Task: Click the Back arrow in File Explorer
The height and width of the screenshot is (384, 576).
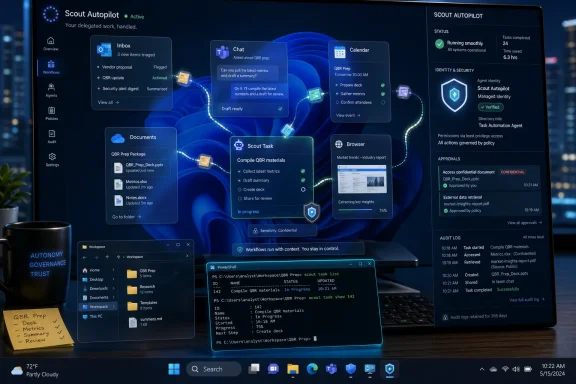Action: click(x=85, y=257)
